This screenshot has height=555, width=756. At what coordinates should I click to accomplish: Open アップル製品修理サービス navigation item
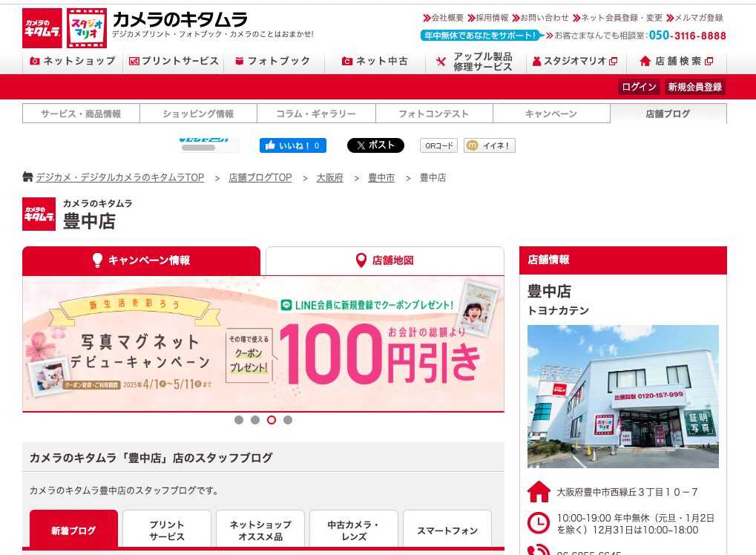click(476, 62)
